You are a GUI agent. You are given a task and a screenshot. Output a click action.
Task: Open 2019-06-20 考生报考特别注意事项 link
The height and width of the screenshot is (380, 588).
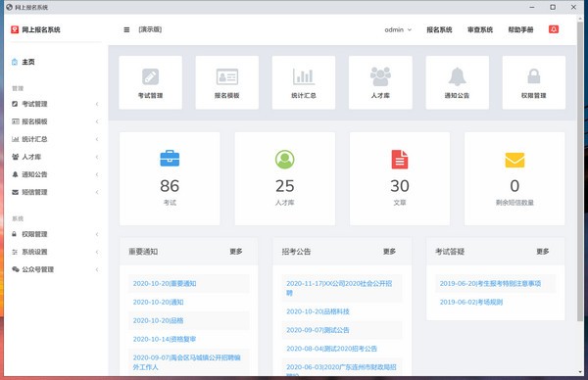tap(491, 284)
